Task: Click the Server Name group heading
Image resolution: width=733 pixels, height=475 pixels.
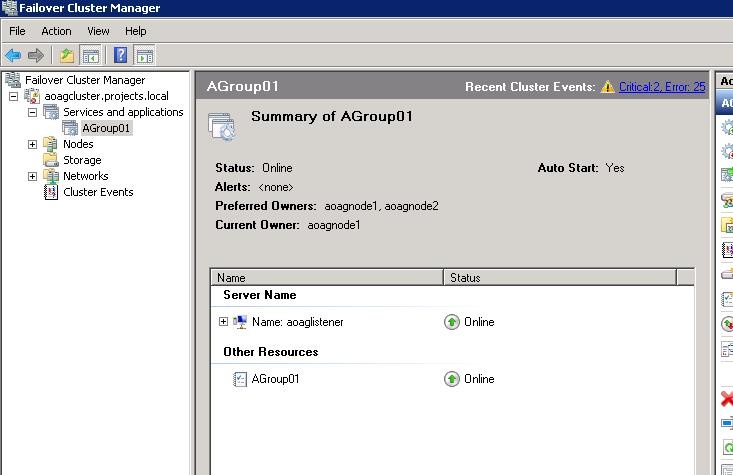Action: [260, 295]
